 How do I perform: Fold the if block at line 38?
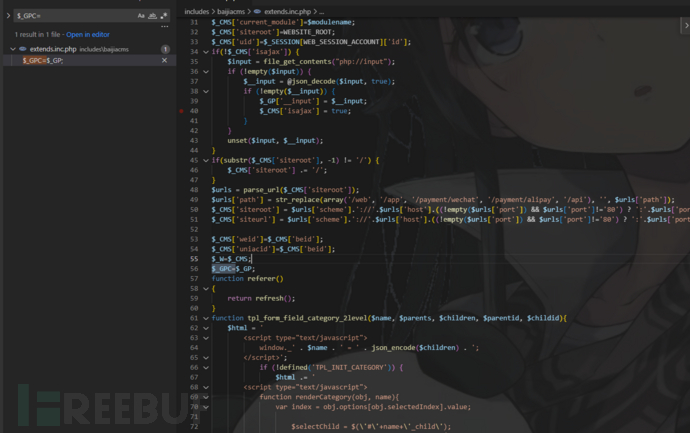(x=206, y=92)
